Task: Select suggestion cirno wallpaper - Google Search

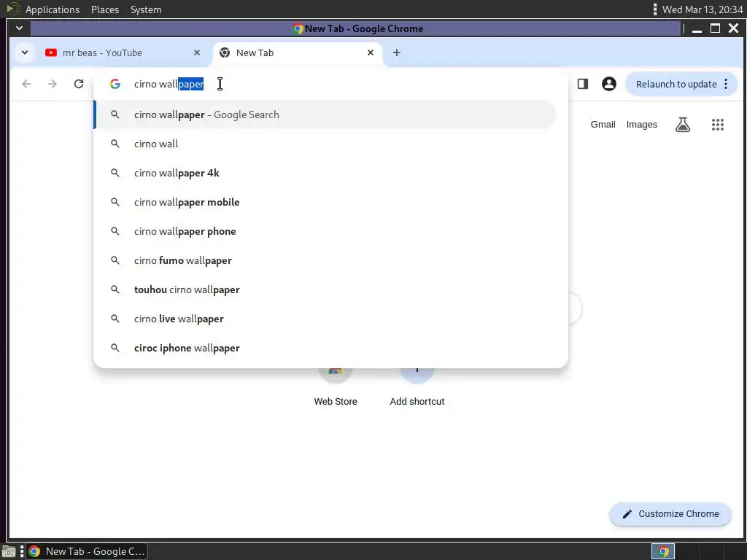Action: (x=325, y=114)
